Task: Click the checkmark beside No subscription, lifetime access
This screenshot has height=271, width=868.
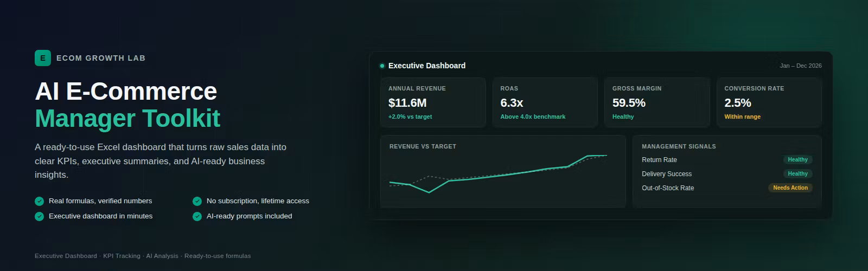Action: [x=197, y=201]
